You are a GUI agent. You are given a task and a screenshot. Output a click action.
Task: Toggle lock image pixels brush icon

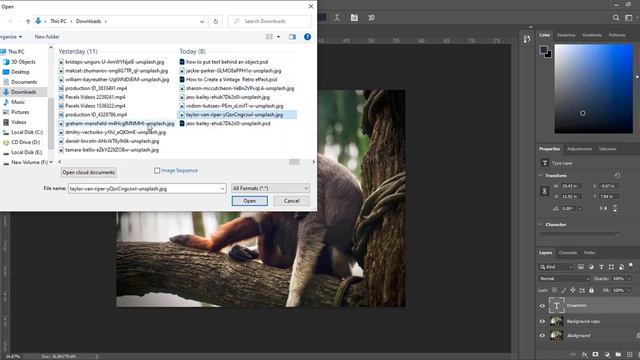pyautogui.click(x=564, y=290)
